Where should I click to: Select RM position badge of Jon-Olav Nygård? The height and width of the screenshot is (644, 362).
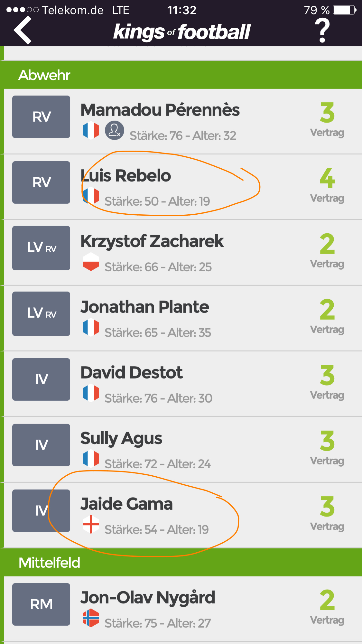point(41,604)
